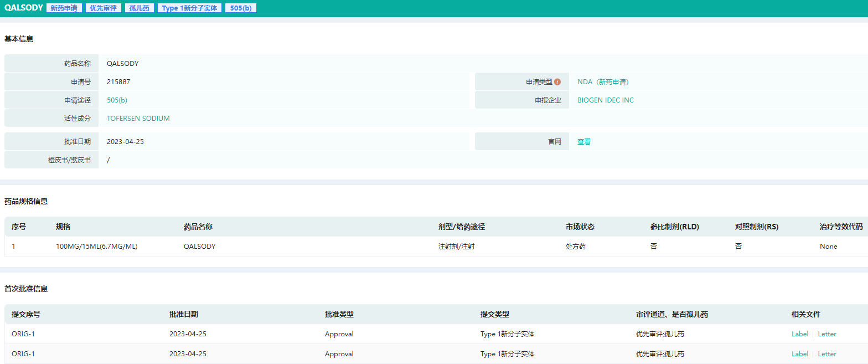The width and height of the screenshot is (868, 364).
Task: Click the 孤儿药 tag in header
Action: point(139,8)
